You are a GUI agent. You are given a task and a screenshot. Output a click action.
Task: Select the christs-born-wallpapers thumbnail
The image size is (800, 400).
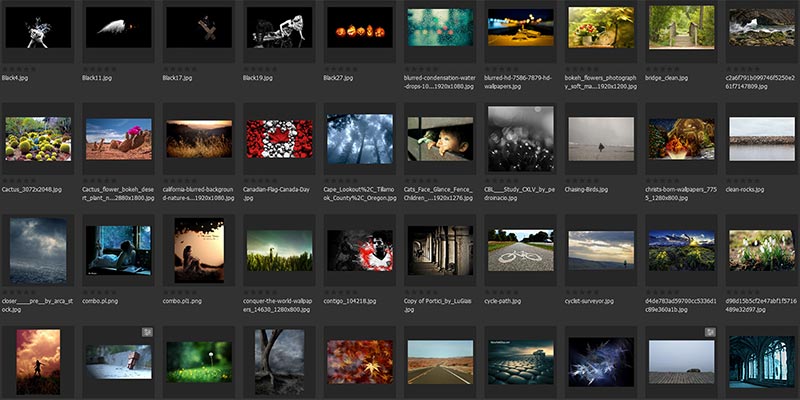pyautogui.click(x=682, y=139)
